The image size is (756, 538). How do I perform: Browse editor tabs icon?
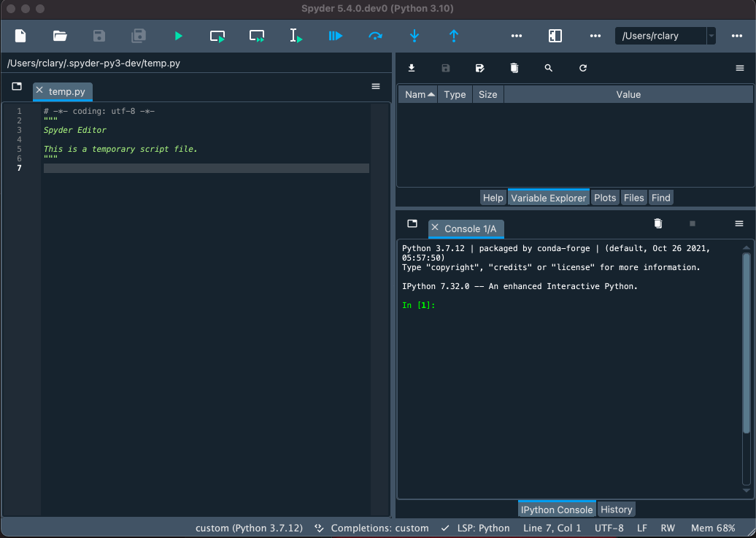coord(17,86)
